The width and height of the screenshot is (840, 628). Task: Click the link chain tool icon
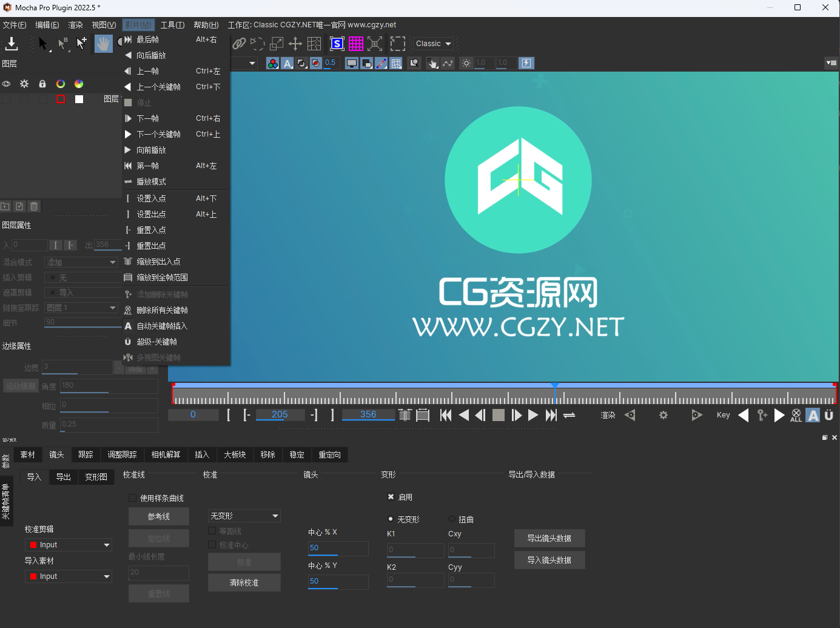[239, 44]
